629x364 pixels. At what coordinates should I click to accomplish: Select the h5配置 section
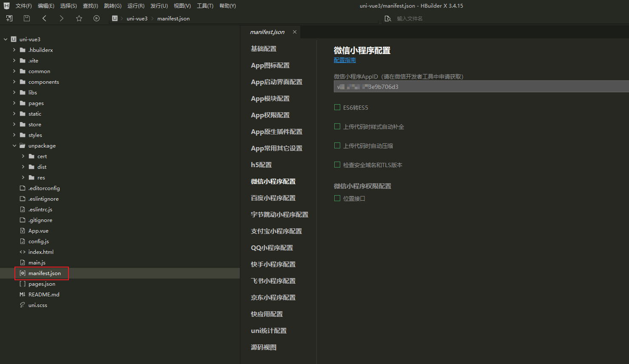pos(261,165)
